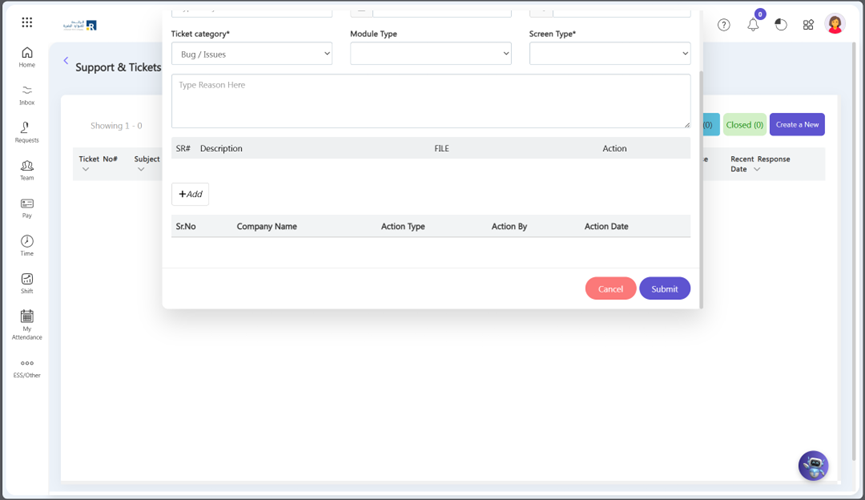Expand the Module Type dropdown
The image size is (865, 500).
[430, 54]
